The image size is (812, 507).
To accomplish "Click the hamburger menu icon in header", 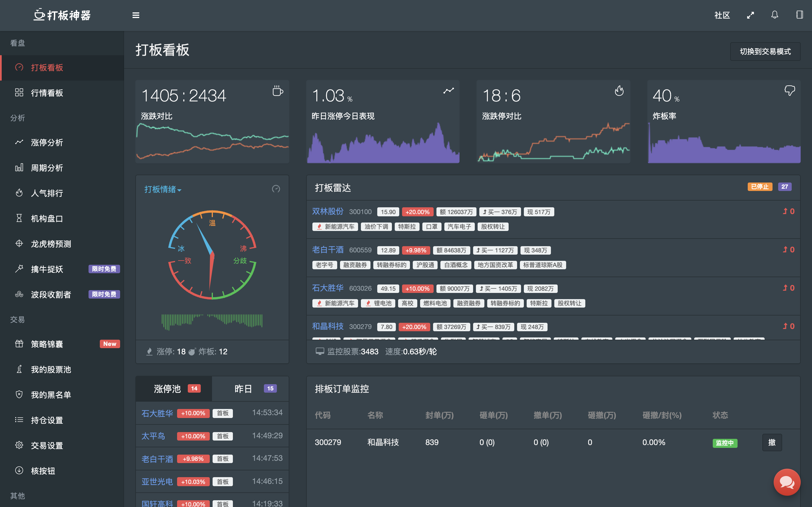I will pos(136,15).
